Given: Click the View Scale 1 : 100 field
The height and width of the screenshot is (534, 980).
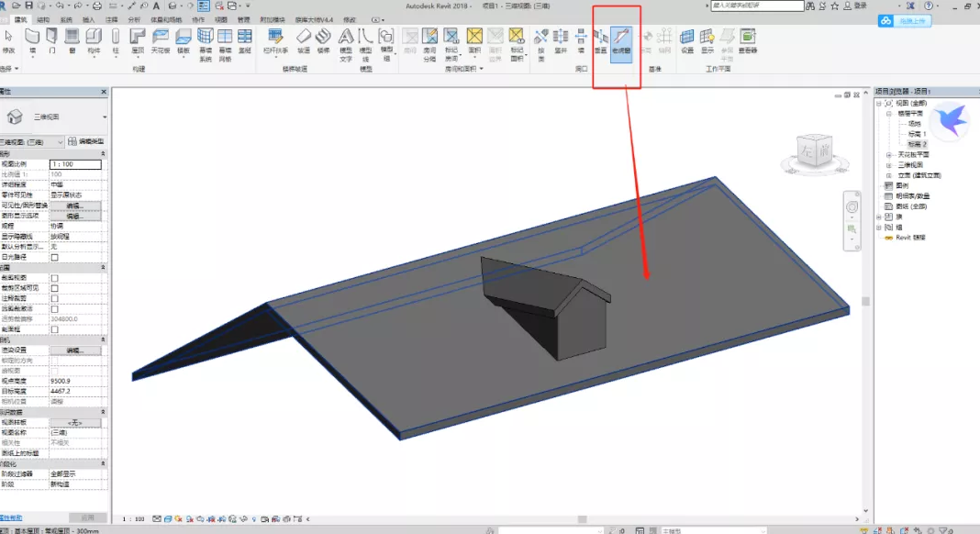Looking at the screenshot, I should [x=75, y=164].
